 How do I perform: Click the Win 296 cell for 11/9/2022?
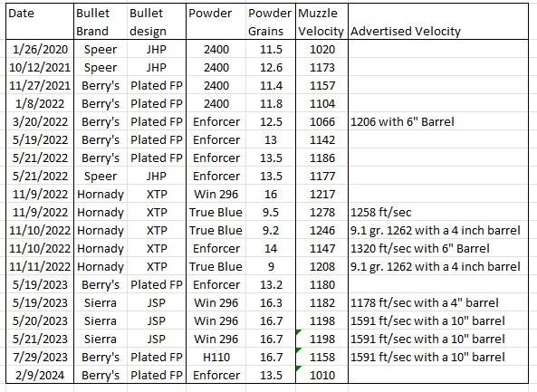[x=216, y=194]
